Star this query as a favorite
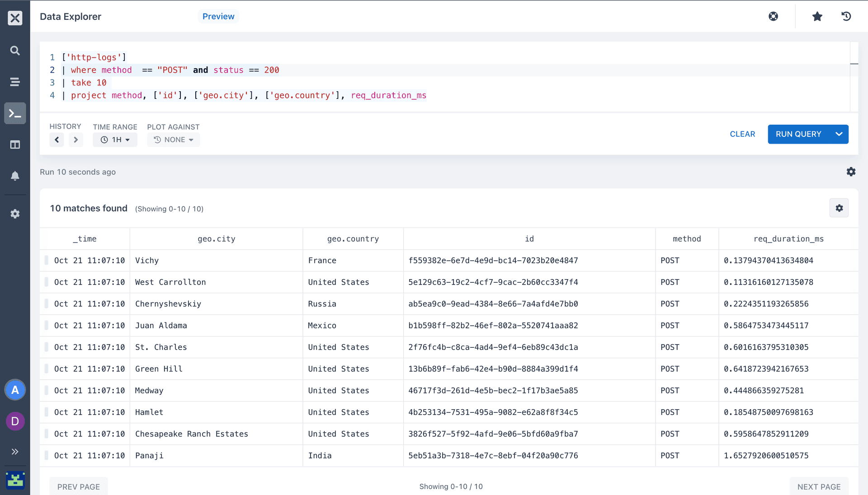The width and height of the screenshot is (868, 495). point(817,16)
